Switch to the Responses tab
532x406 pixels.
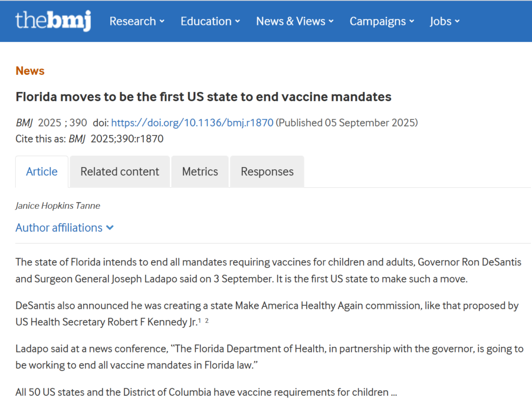(267, 171)
